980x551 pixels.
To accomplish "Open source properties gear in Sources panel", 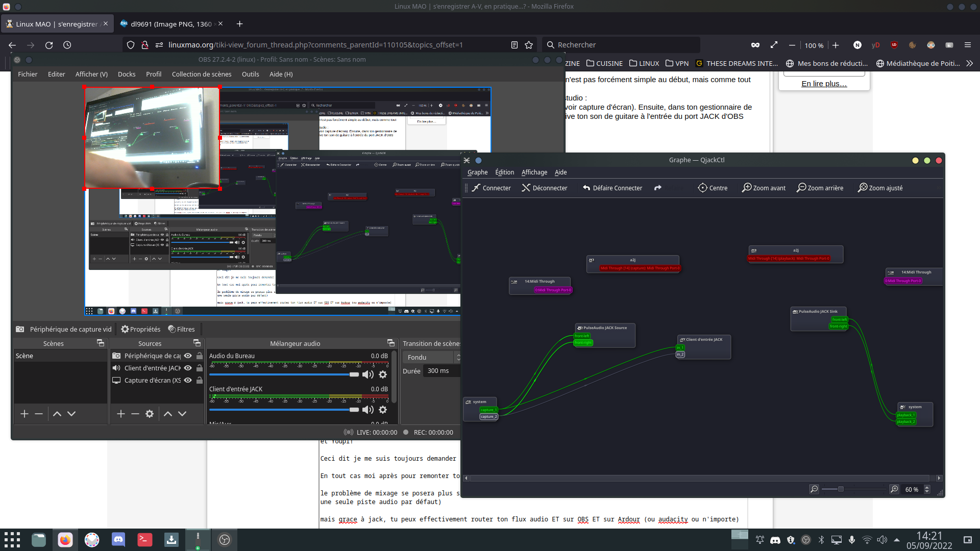I will pyautogui.click(x=150, y=414).
